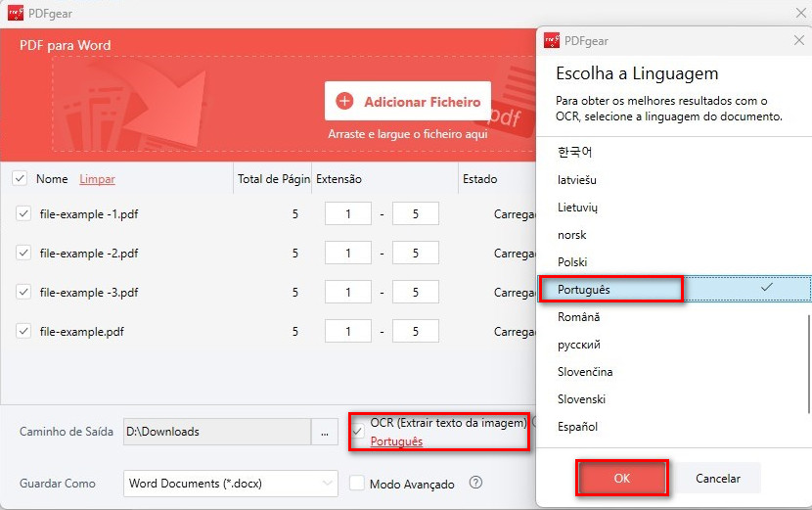Viewport: 812px width, 510px height.
Task: Click the Cancelar button
Action: (718, 479)
